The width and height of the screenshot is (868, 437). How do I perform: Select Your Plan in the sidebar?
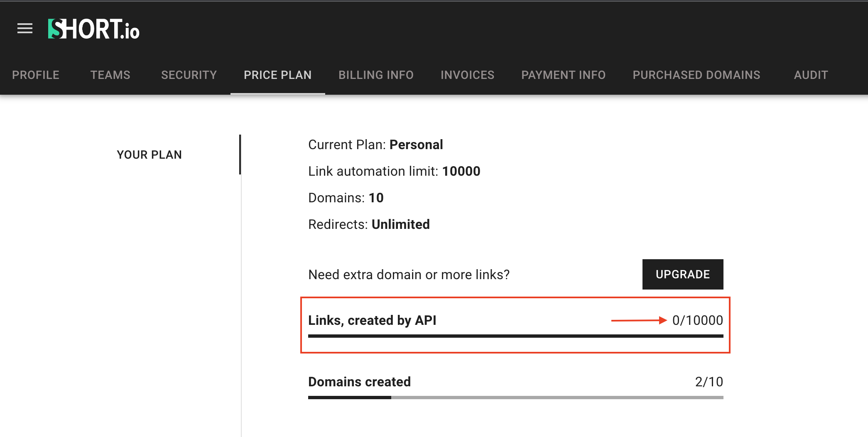(x=150, y=155)
